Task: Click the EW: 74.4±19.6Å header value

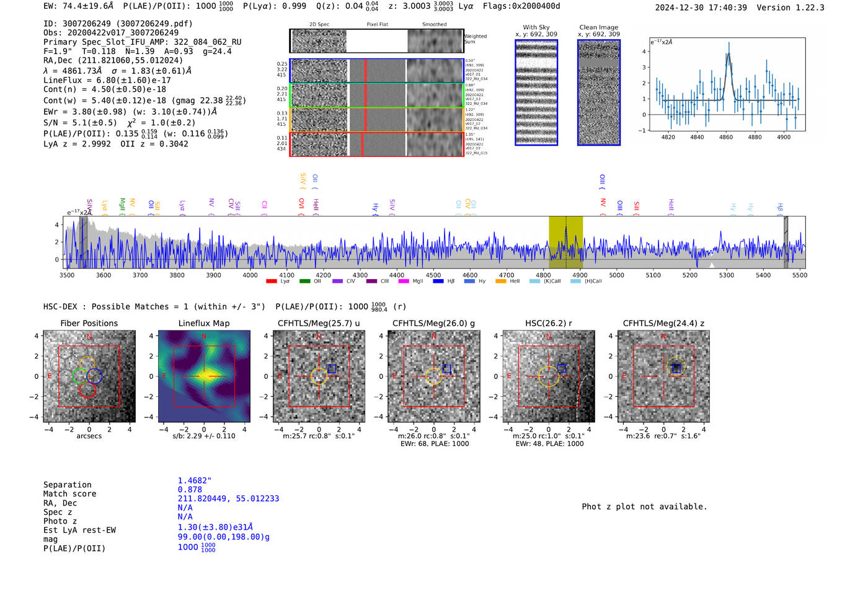Action: (x=79, y=6)
